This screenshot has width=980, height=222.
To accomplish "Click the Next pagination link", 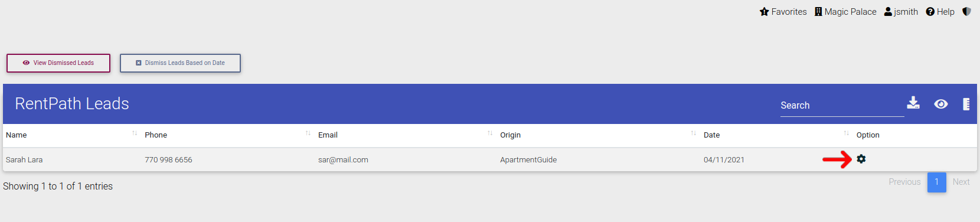I will tap(961, 182).
